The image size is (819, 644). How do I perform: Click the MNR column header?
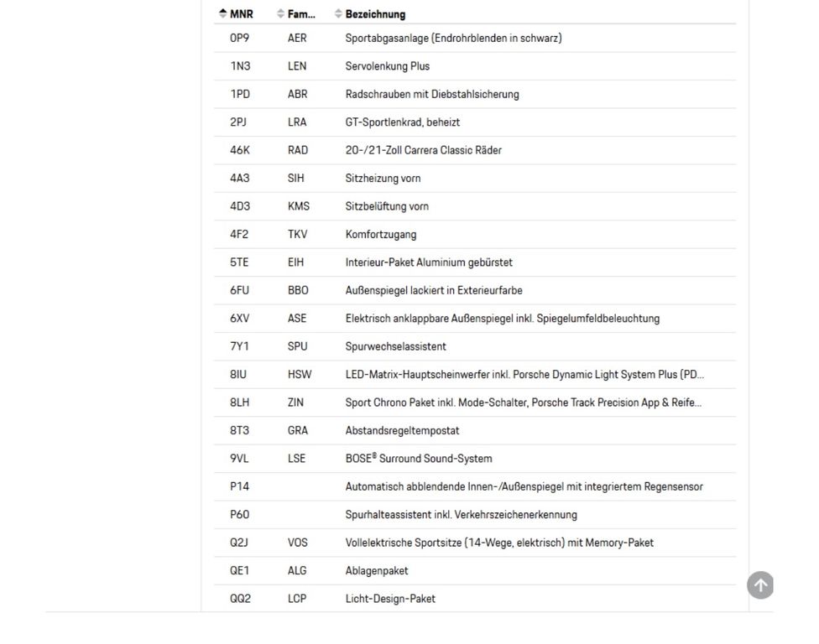tap(242, 14)
